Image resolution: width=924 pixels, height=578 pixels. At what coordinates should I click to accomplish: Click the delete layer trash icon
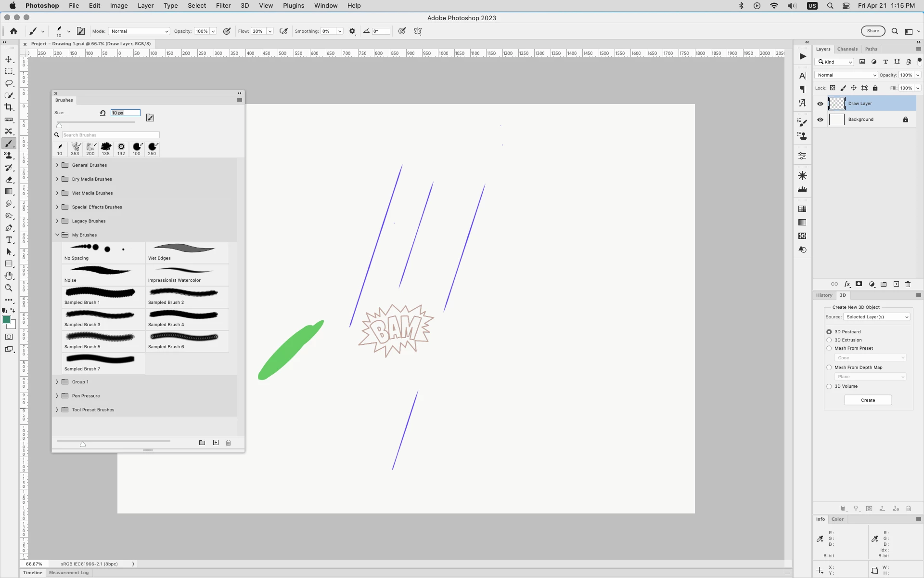point(908,284)
